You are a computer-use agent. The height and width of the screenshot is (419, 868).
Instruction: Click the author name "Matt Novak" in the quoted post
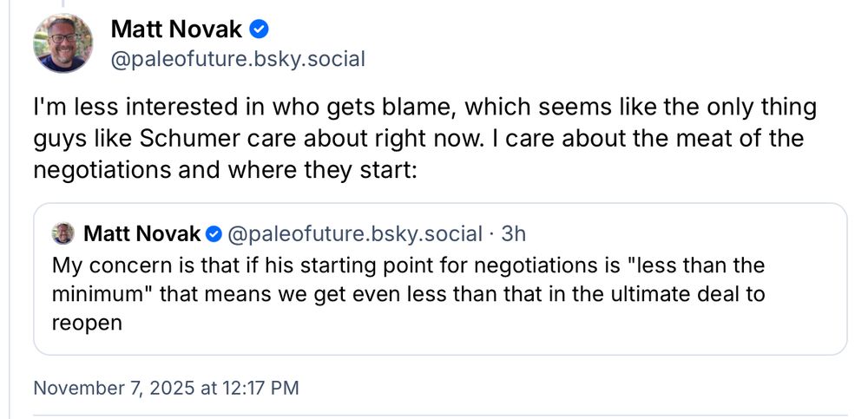point(142,234)
